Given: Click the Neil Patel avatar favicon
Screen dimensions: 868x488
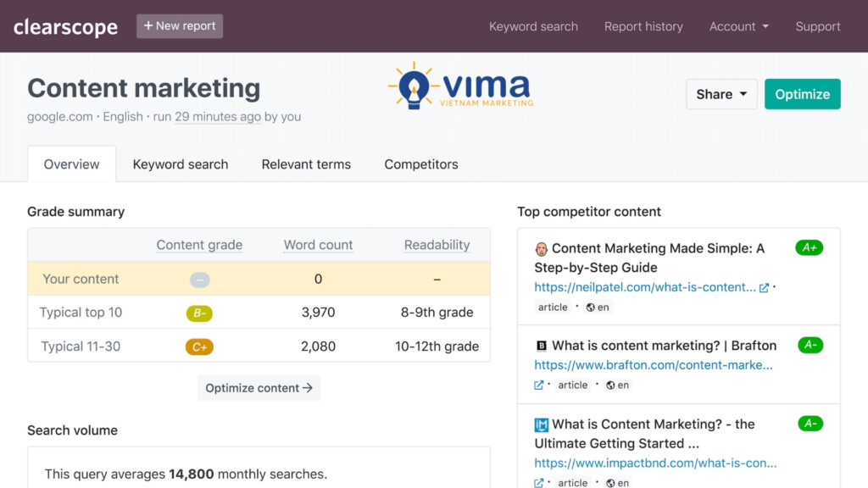Looking at the screenshot, I should pos(541,249).
